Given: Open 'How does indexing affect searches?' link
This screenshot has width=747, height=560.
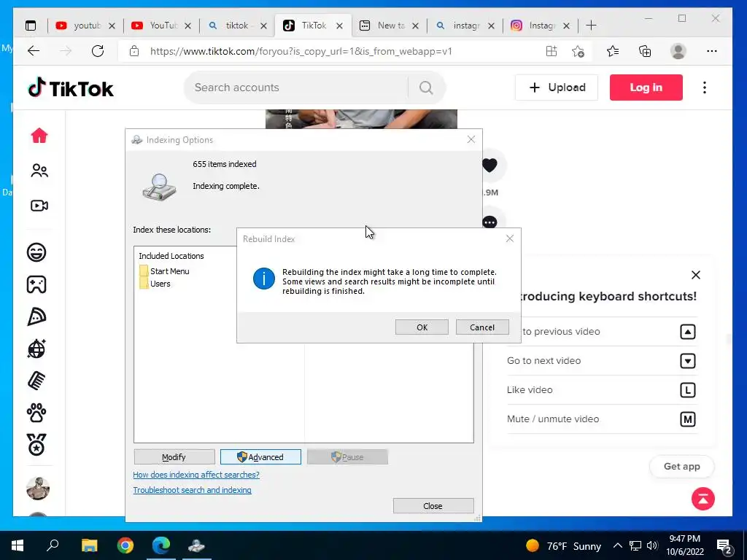Looking at the screenshot, I should click(x=196, y=475).
